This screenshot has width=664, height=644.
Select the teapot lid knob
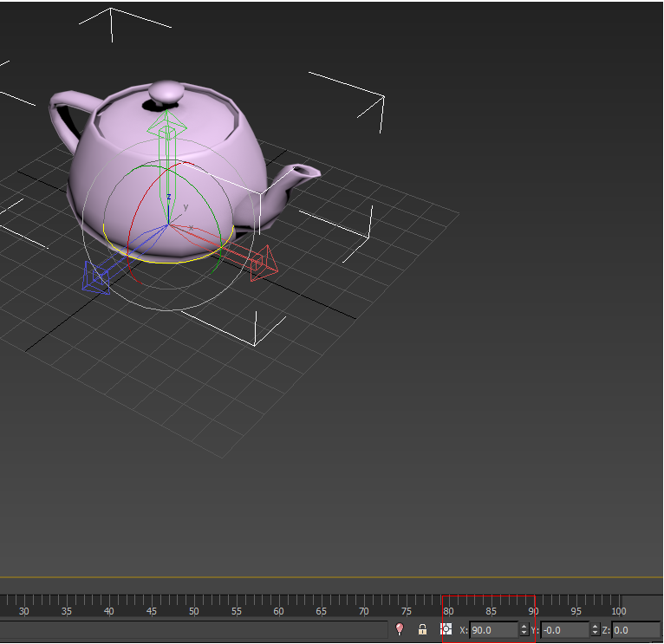pyautogui.click(x=166, y=92)
